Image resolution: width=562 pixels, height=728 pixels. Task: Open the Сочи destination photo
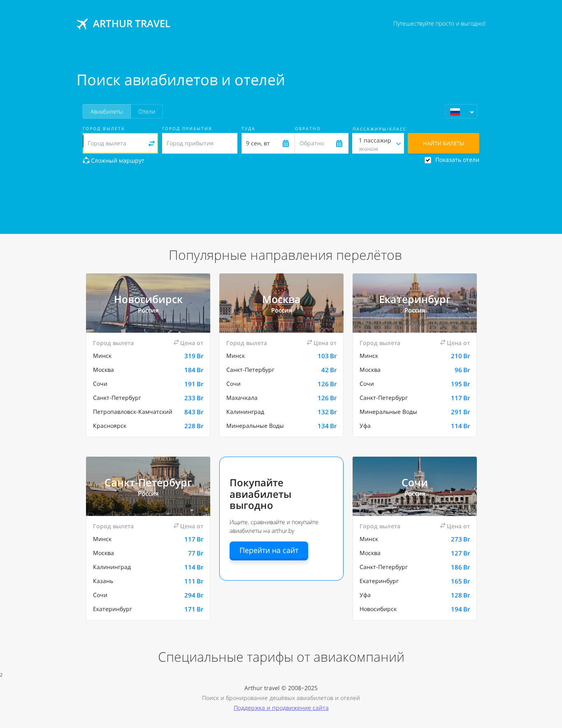coord(415,486)
